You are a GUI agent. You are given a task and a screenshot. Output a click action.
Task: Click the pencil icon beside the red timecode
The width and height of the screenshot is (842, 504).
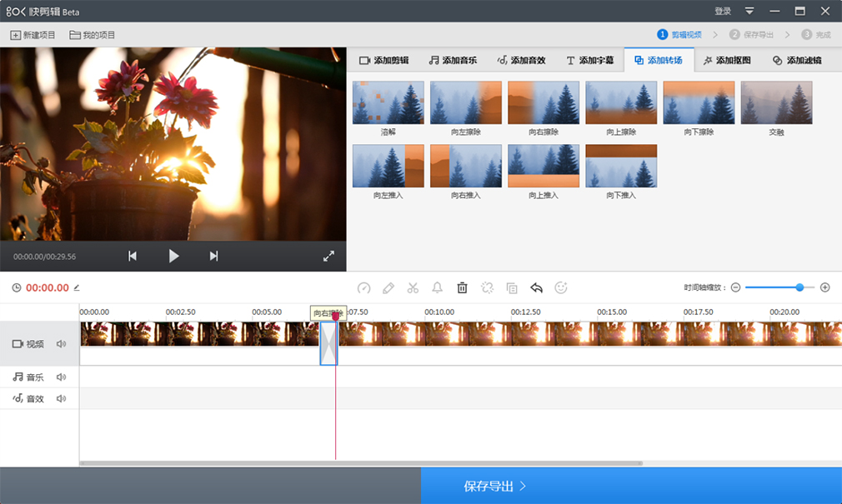coord(77,287)
